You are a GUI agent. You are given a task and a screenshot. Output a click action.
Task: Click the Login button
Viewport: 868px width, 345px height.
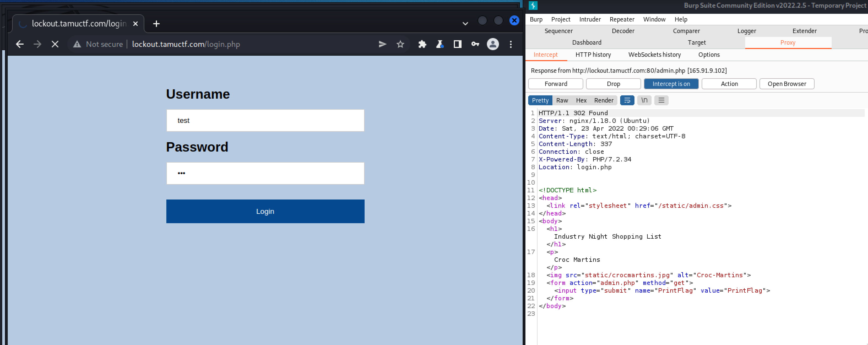pyautogui.click(x=265, y=211)
